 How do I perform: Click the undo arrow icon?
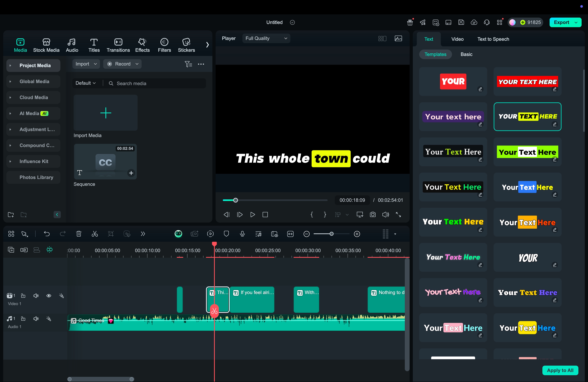point(47,234)
